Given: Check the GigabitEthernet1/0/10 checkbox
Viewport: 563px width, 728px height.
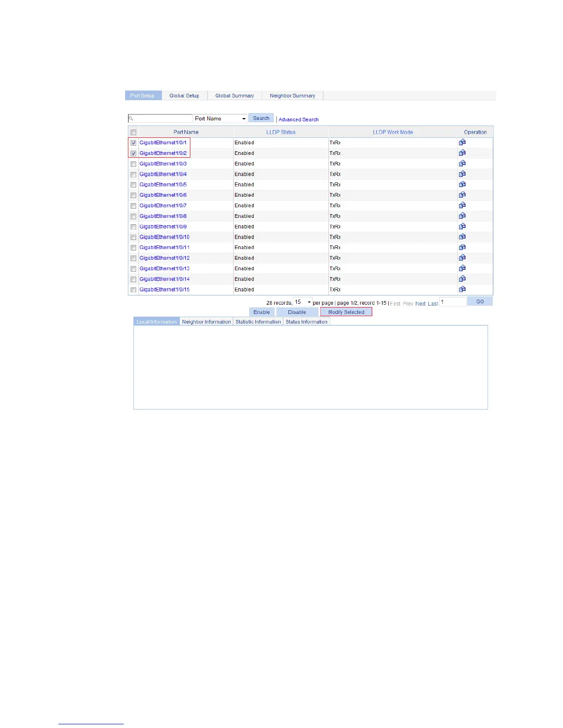Looking at the screenshot, I should tap(133, 237).
